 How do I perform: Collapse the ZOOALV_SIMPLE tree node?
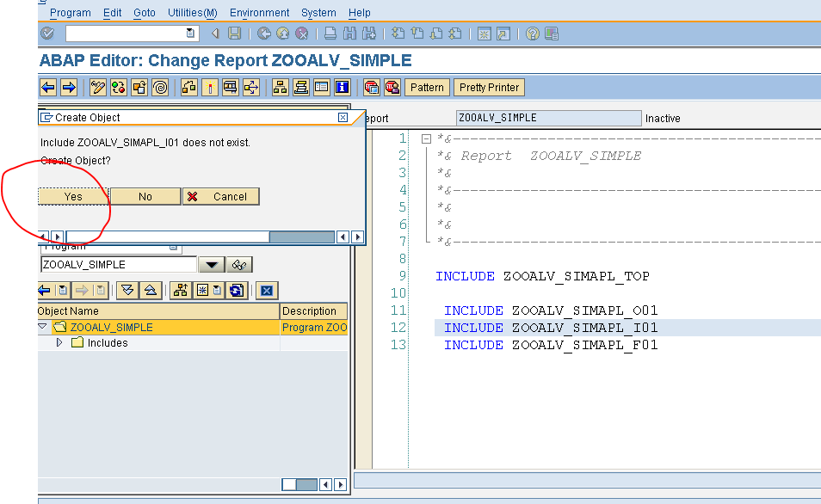point(43,327)
